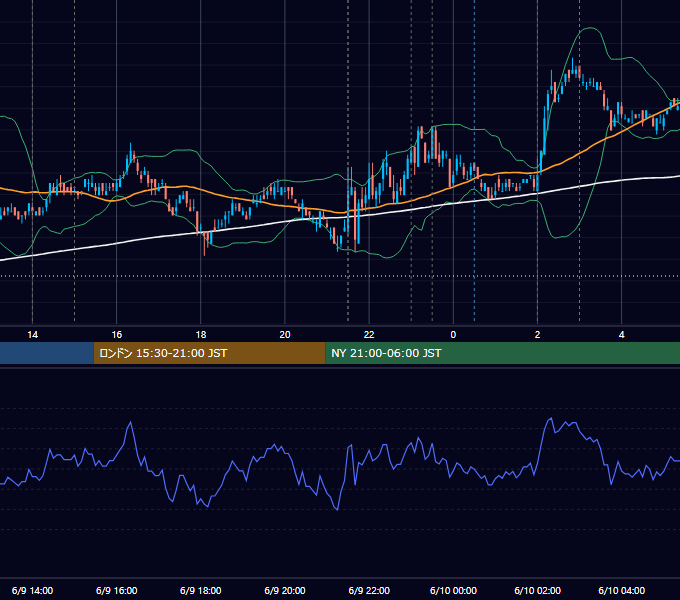This screenshot has height=600, width=680.
Task: Click the 6/9 14:00 date label
Action: point(33,590)
